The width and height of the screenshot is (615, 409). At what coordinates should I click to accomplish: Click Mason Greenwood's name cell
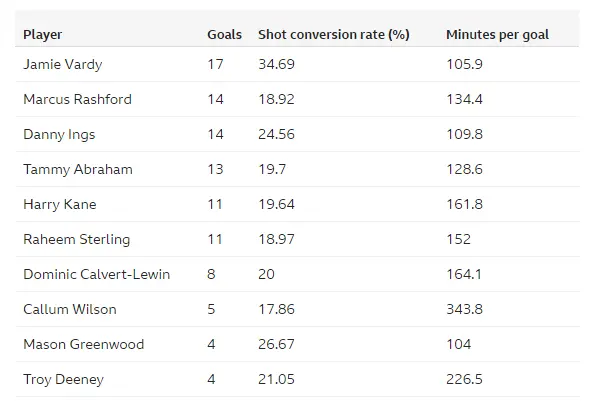83,344
